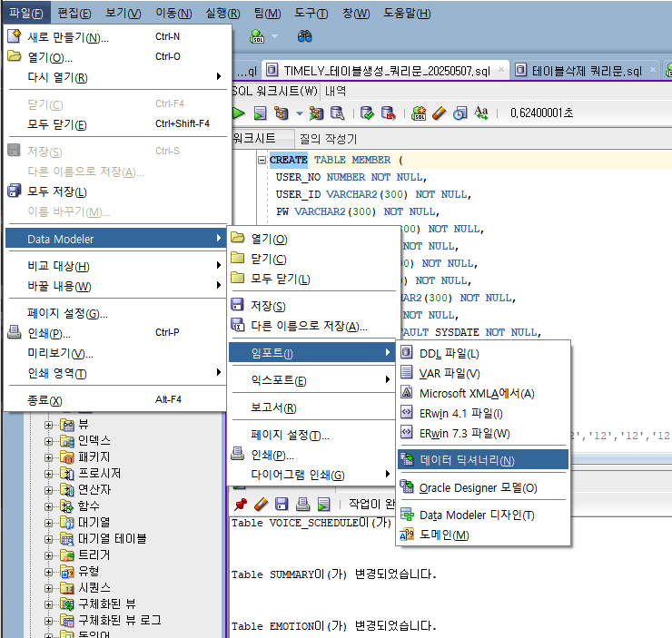The image size is (672, 638).
Task: Click the eraser icon in script output toolbar
Action: 261,504
